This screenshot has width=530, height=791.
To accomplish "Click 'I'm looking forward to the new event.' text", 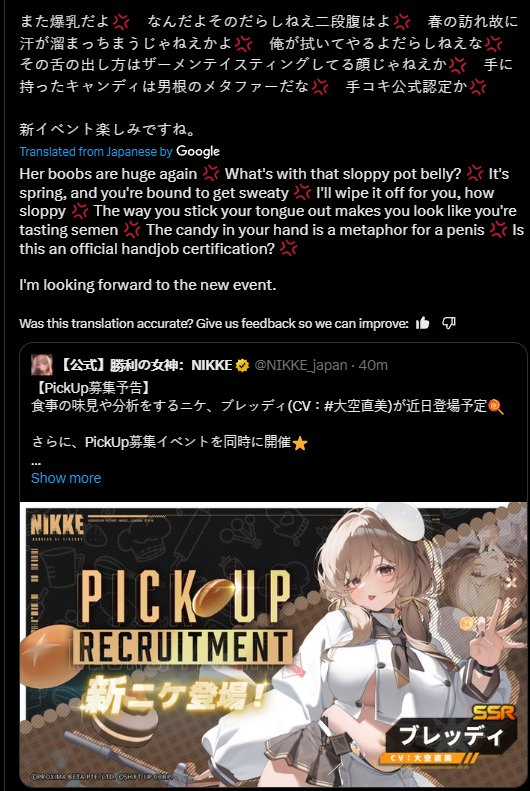I will click(x=148, y=285).
